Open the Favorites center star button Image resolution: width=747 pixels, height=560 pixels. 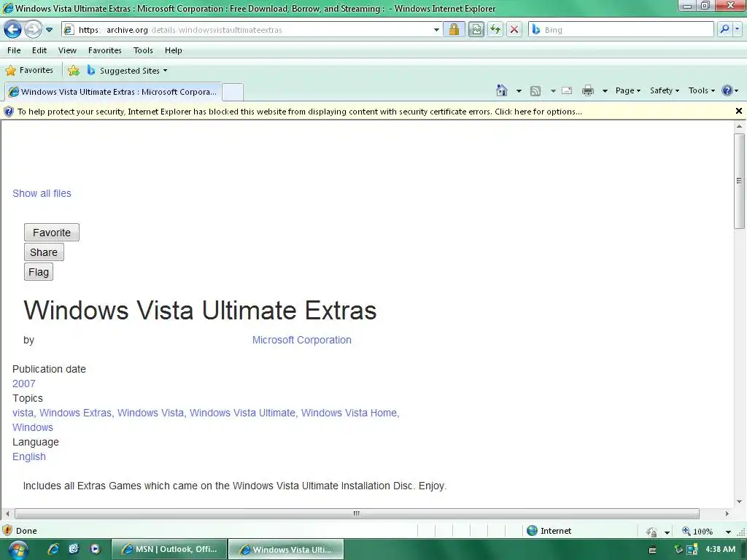click(29, 71)
